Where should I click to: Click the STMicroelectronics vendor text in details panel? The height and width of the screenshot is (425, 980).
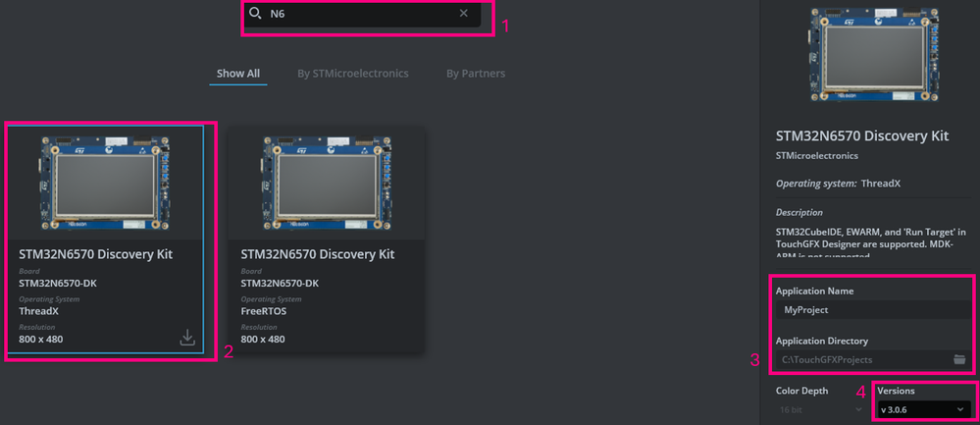coord(817,156)
